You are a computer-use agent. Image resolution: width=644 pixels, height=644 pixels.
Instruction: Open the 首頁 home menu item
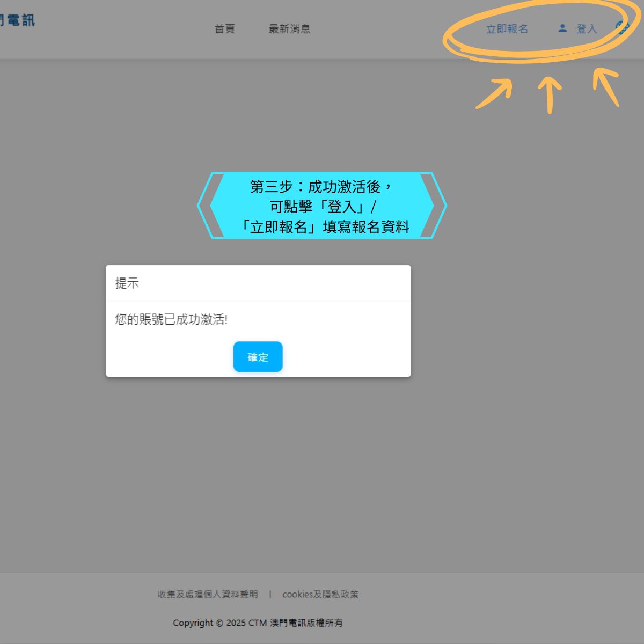click(x=225, y=29)
